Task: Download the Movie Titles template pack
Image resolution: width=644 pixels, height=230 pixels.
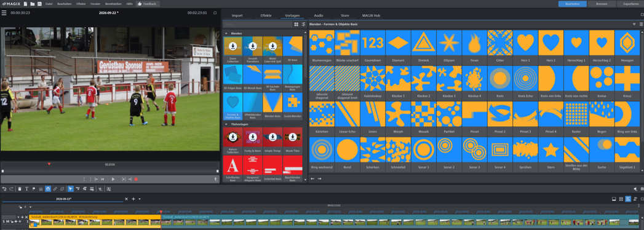Action: coord(293,140)
